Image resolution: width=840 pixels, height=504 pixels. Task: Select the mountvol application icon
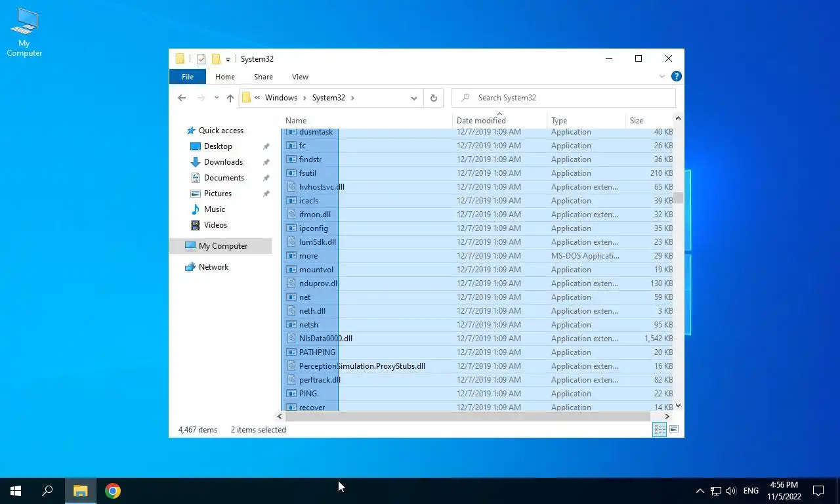click(x=293, y=270)
